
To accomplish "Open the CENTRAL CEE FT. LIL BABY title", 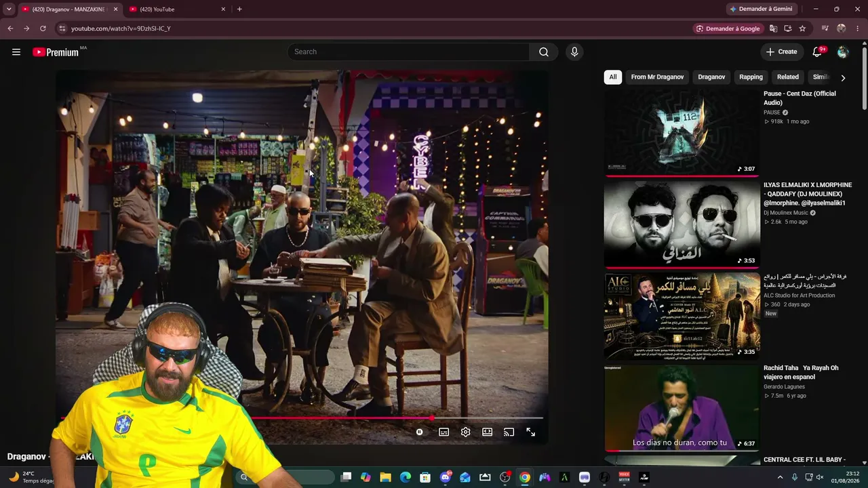I will [x=804, y=460].
